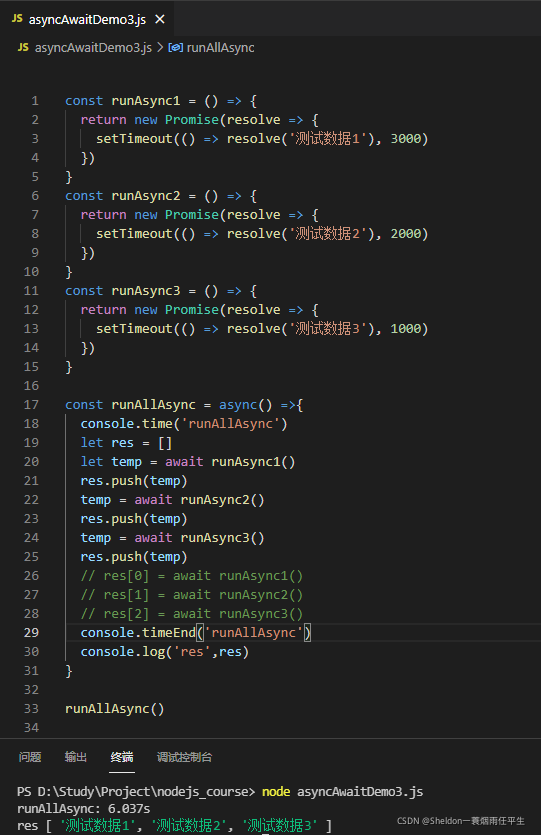Image resolution: width=541 pixels, height=835 pixels.
Task: Click console.timeEnd('runAllAsync') statement
Action: coord(196,633)
